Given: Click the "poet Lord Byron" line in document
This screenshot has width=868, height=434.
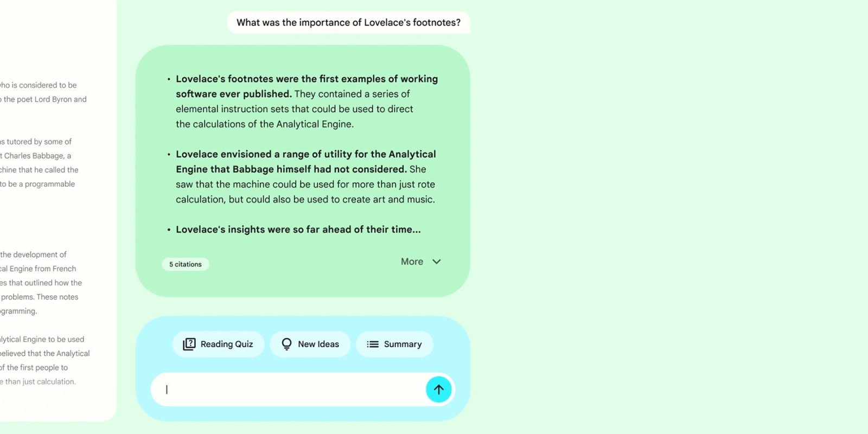Looking at the screenshot, I should coord(44,99).
